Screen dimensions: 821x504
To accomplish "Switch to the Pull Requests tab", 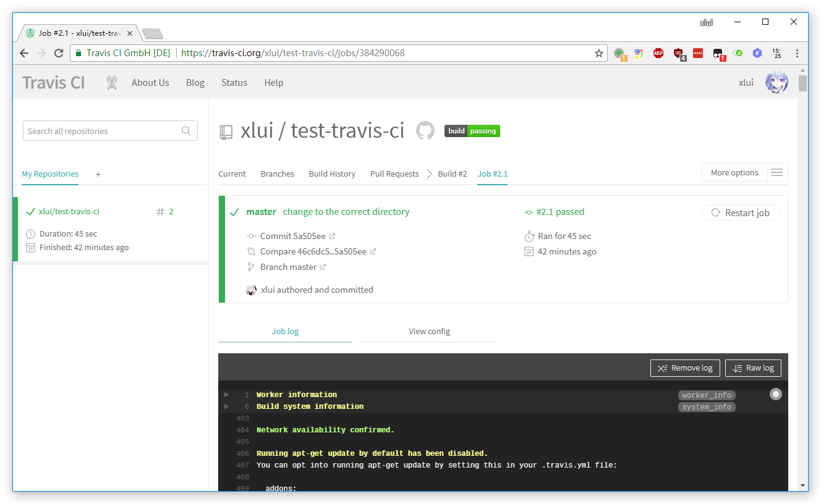I will [394, 174].
